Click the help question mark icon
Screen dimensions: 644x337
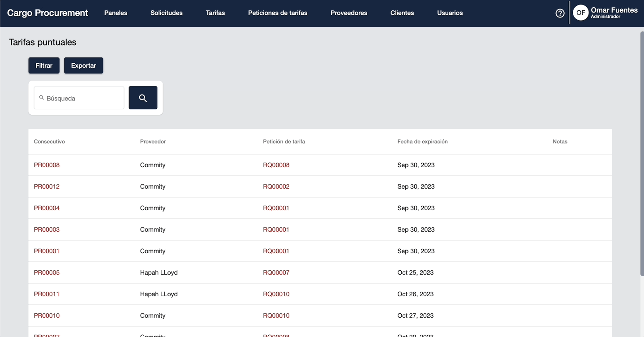(560, 13)
